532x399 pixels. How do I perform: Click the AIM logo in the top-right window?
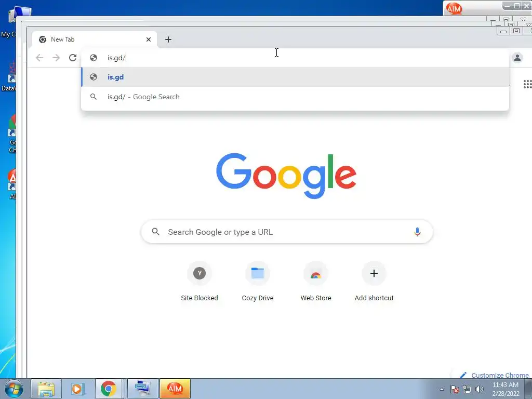(454, 8)
